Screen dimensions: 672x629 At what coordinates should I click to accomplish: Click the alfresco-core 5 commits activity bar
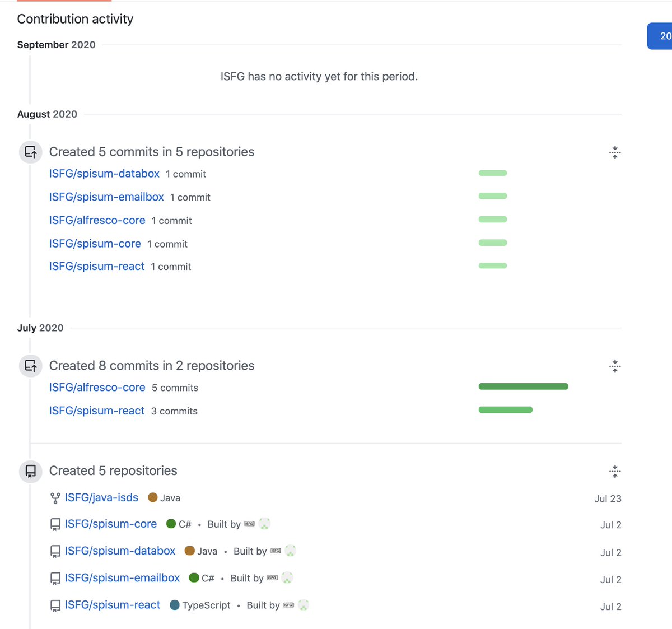pyautogui.click(x=524, y=386)
